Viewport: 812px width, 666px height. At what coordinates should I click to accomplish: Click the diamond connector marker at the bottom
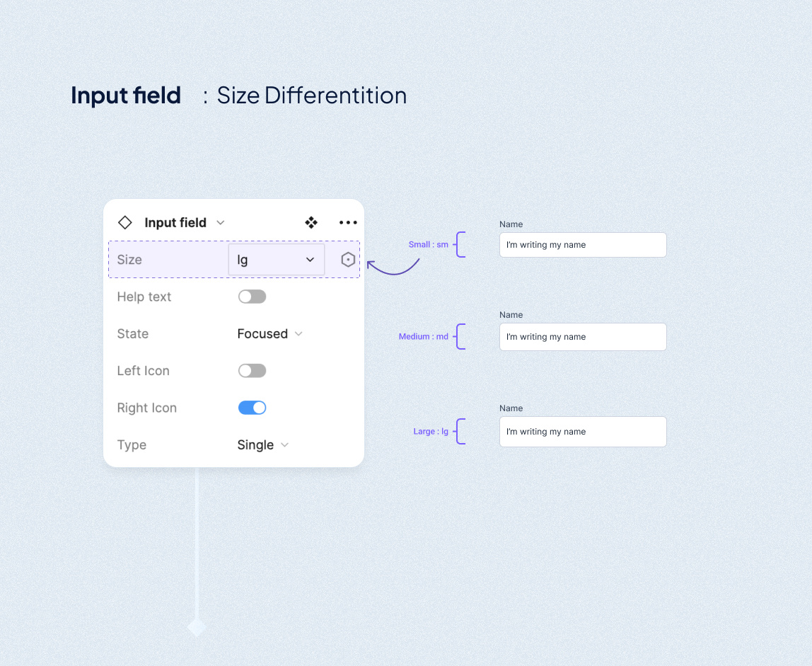(196, 627)
